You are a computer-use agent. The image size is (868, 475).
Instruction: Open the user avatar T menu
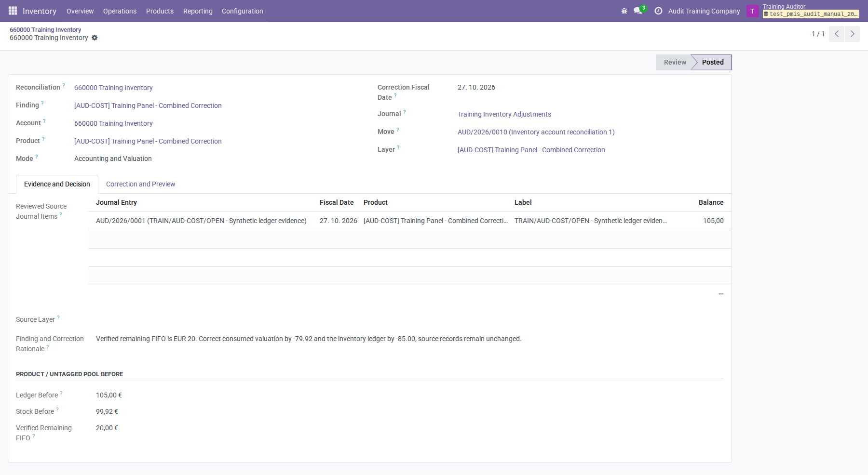(x=752, y=11)
